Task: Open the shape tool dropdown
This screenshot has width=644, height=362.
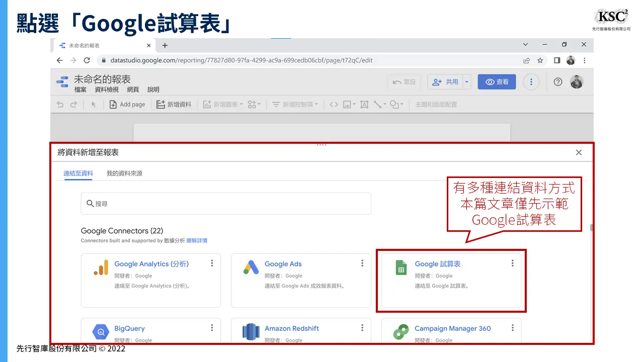Action: click(397, 105)
